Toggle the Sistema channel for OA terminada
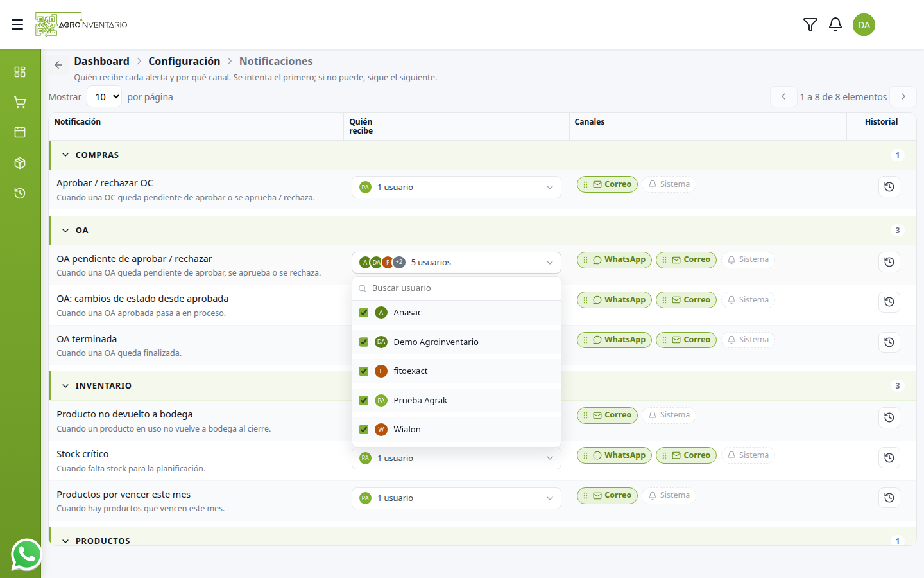Screen dimensions: 924x578 748,340
